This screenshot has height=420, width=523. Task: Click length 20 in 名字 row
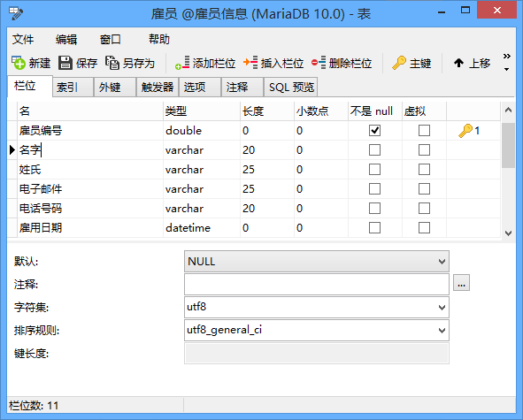267,150
